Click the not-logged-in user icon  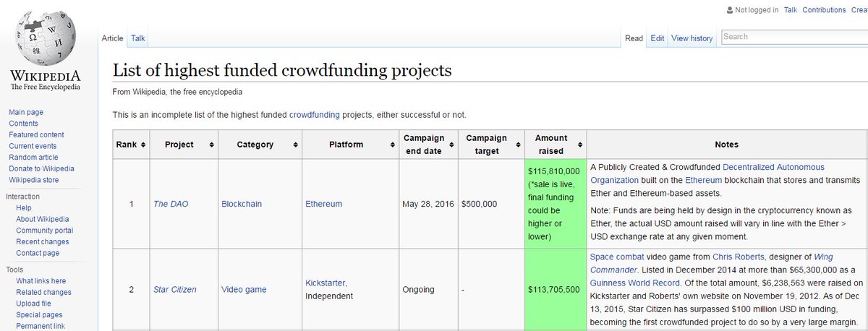coord(728,10)
